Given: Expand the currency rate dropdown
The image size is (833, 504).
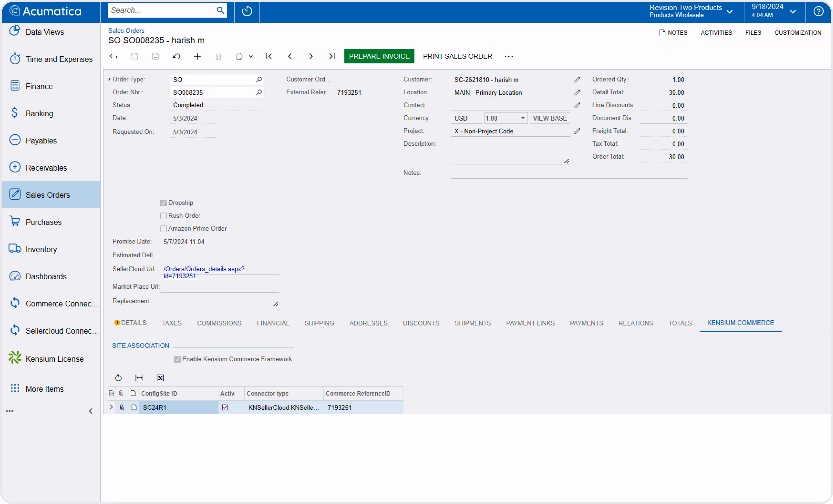Looking at the screenshot, I should (523, 118).
